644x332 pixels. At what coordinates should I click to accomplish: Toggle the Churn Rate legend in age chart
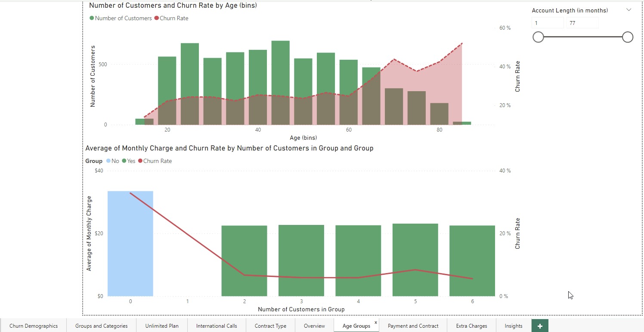point(171,18)
